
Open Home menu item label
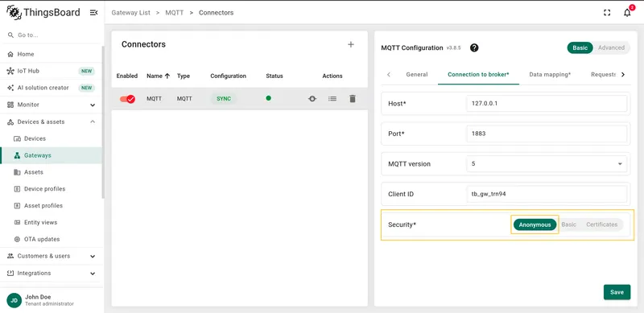26,54
